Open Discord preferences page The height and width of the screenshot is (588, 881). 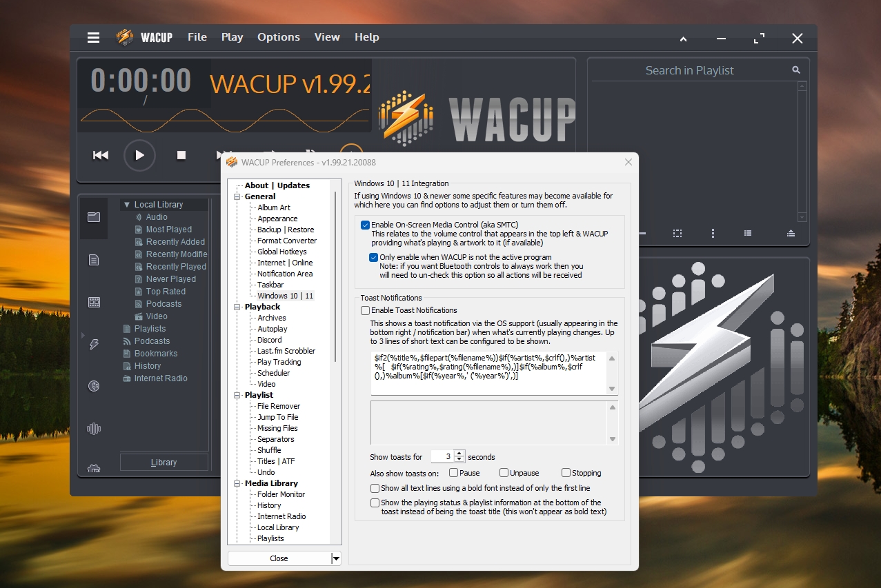(x=270, y=340)
